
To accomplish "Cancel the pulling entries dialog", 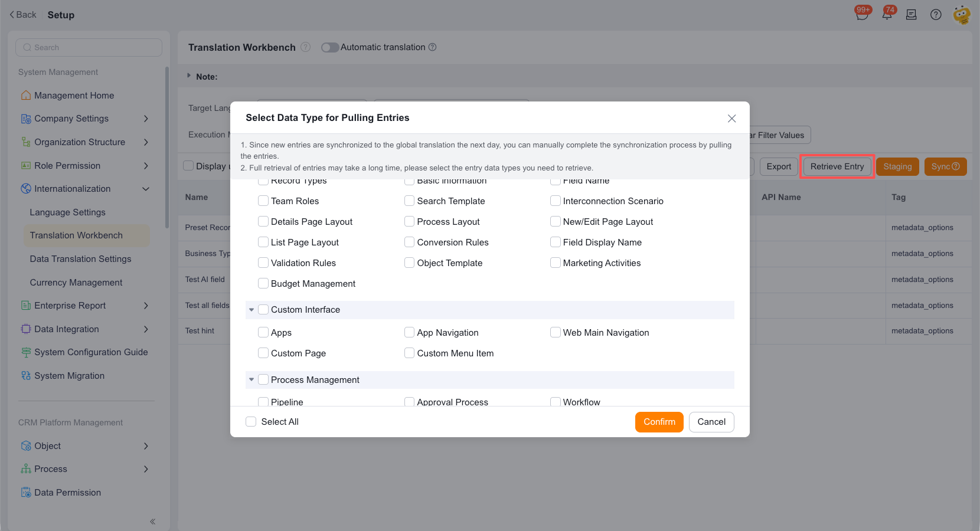I will click(x=711, y=422).
